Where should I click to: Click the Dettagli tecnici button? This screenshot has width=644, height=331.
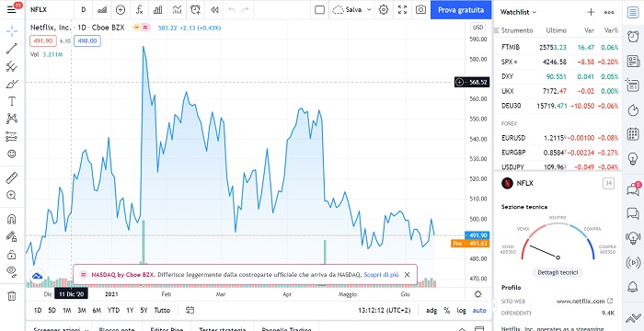point(558,272)
